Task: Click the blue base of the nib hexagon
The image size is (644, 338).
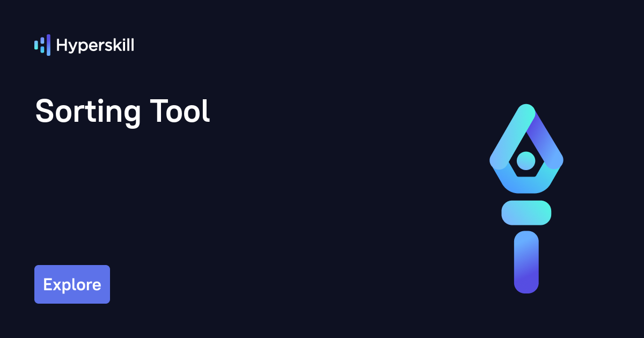Action: [526, 185]
